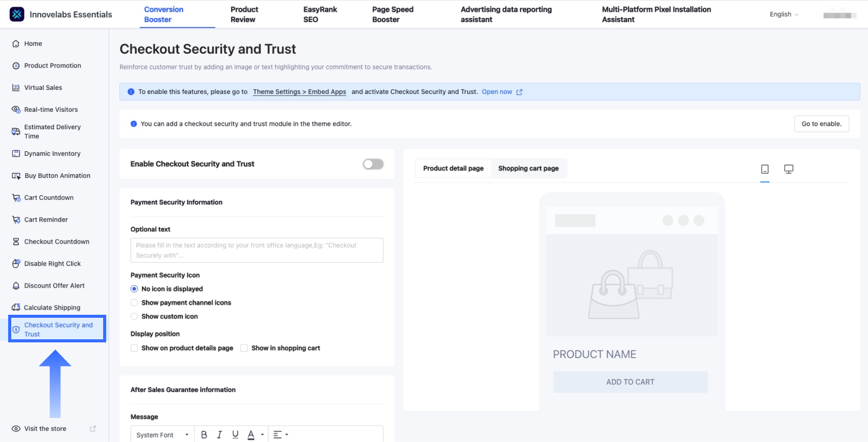This screenshot has width=868, height=442.
Task: Apply bold formatting in Message editor
Action: point(204,435)
